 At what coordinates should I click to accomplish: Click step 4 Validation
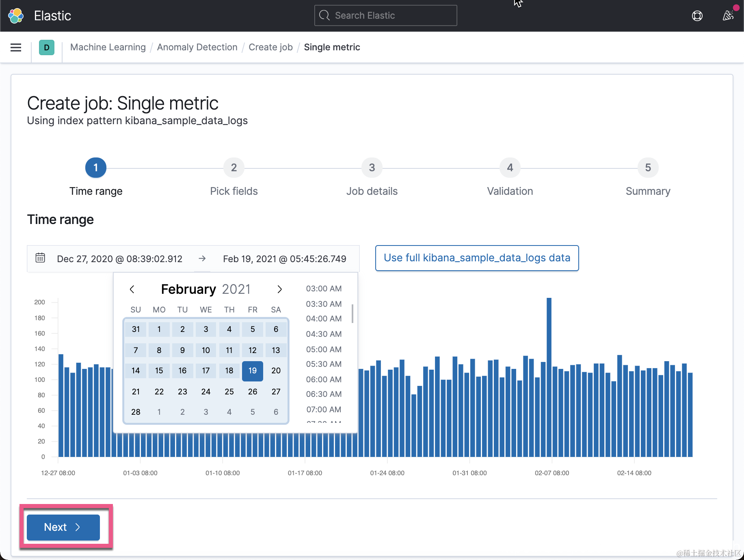click(x=510, y=168)
